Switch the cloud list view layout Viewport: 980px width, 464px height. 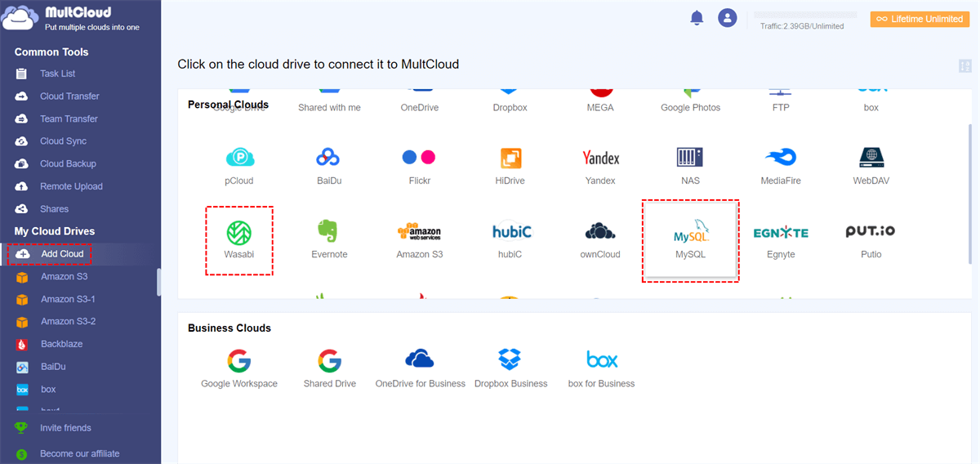(x=965, y=66)
